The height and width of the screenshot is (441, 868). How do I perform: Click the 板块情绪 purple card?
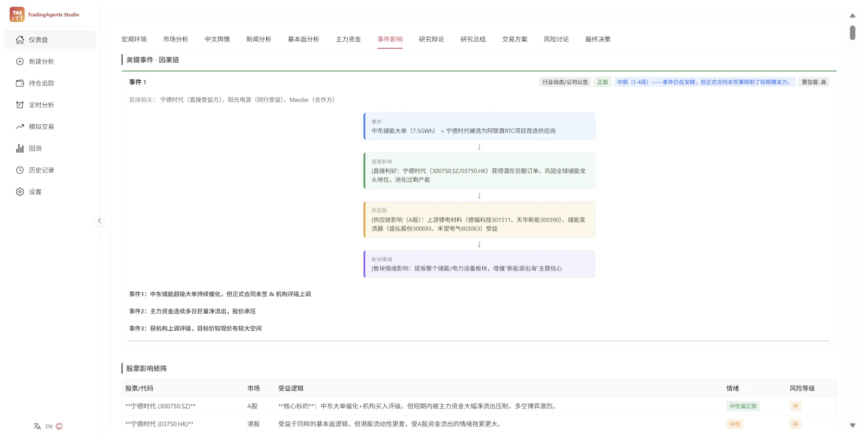[x=479, y=264]
